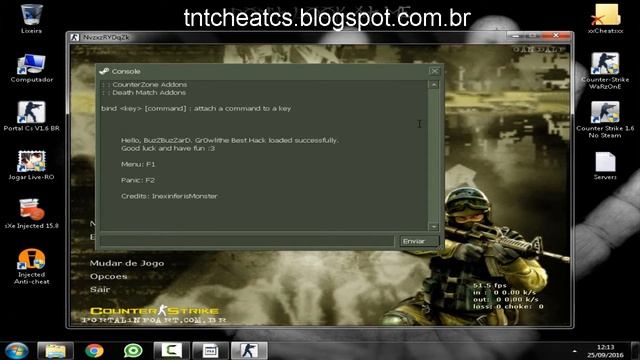Launch Counter-Strike WaRzOnE shortcut
Viewport: 640px width, 360px height.
(605, 71)
